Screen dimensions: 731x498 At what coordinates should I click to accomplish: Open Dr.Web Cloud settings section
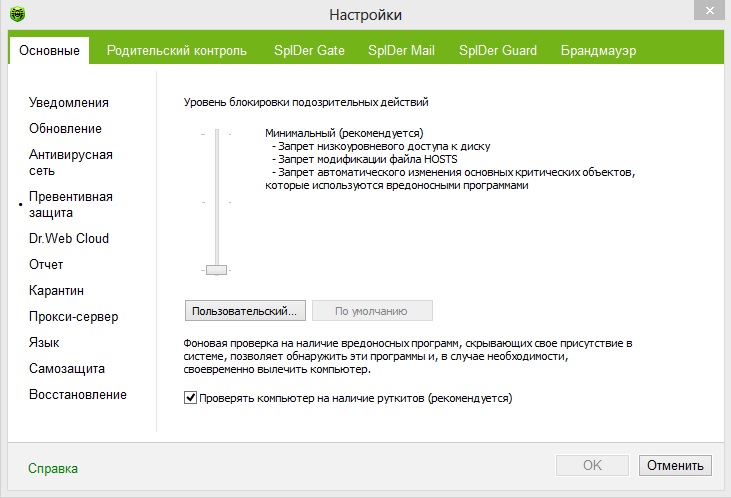pyautogui.click(x=69, y=238)
